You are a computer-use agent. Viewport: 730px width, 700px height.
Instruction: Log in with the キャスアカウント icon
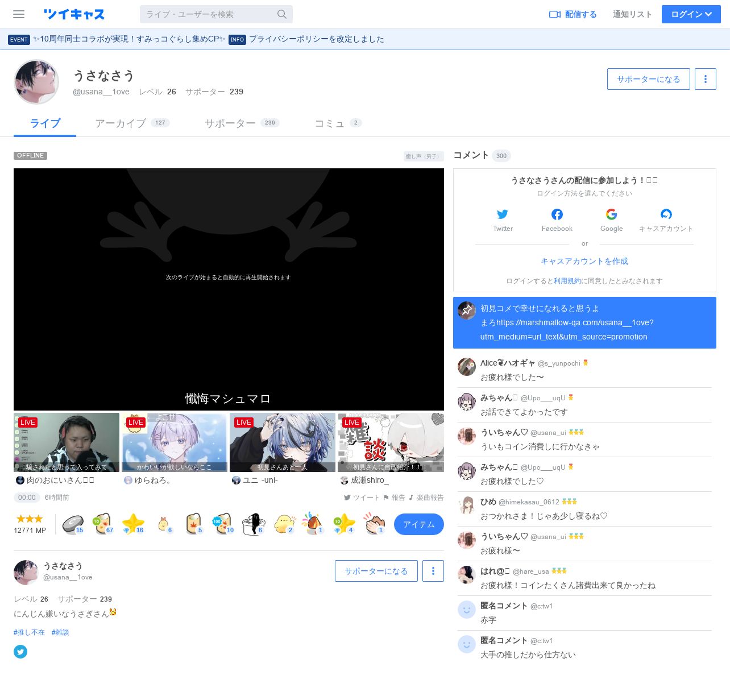[x=666, y=214]
